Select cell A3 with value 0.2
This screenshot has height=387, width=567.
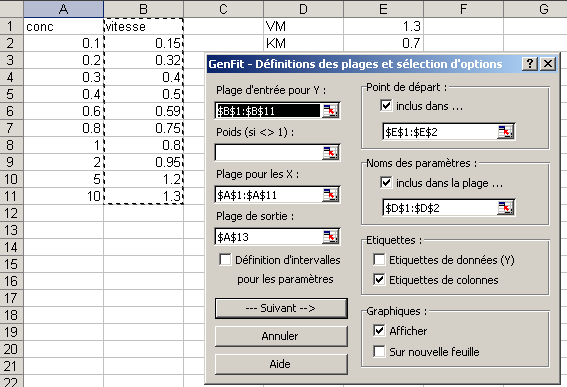(x=63, y=60)
